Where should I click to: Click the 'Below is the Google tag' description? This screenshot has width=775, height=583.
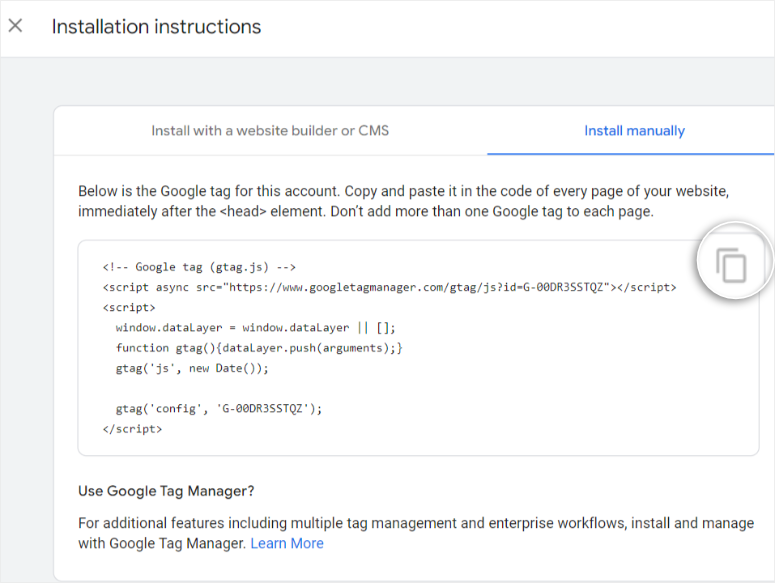(403, 201)
